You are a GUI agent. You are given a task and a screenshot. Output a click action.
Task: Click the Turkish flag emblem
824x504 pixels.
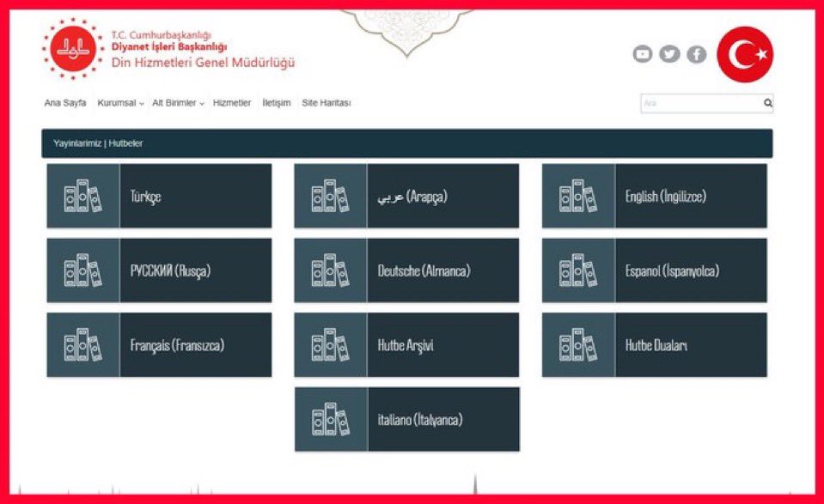coord(745,55)
